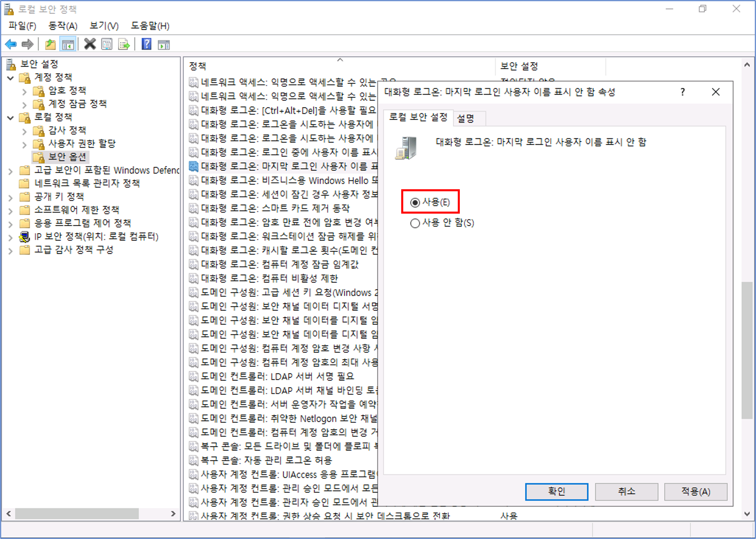
Task: Select the 사용 안 함(S) radio button
Action: (x=415, y=223)
